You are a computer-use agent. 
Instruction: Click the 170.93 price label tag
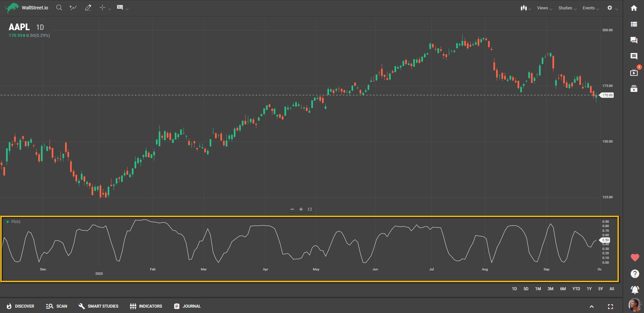pos(607,95)
